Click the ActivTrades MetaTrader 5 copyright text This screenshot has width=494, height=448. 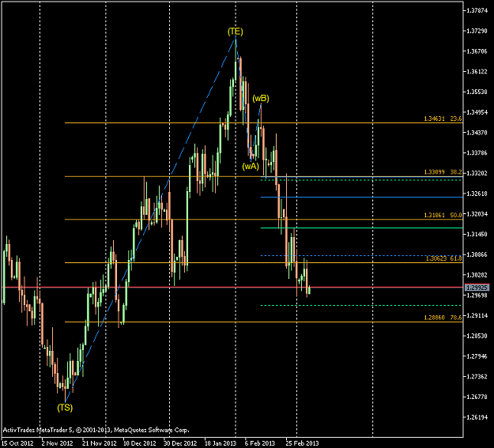pyautogui.click(x=96, y=430)
